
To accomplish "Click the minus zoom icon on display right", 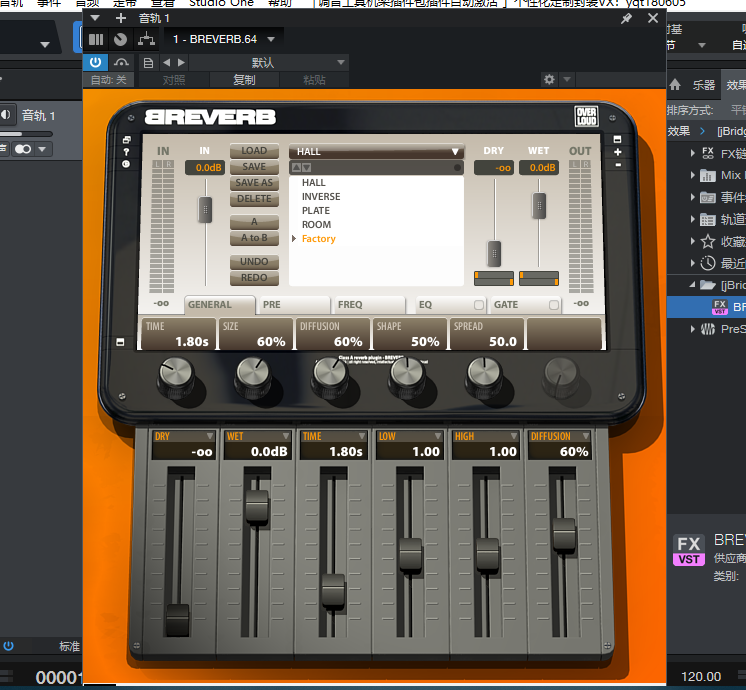I will [618, 165].
